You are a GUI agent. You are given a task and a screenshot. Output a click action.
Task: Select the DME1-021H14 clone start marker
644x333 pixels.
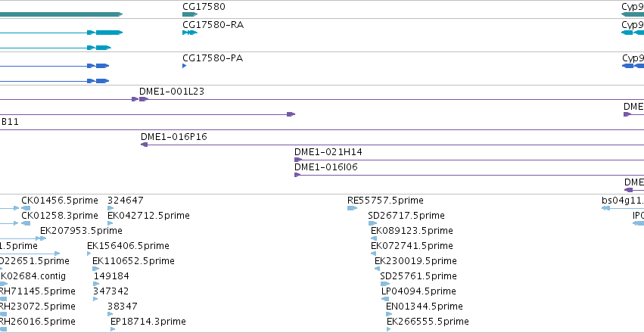pos(298,160)
